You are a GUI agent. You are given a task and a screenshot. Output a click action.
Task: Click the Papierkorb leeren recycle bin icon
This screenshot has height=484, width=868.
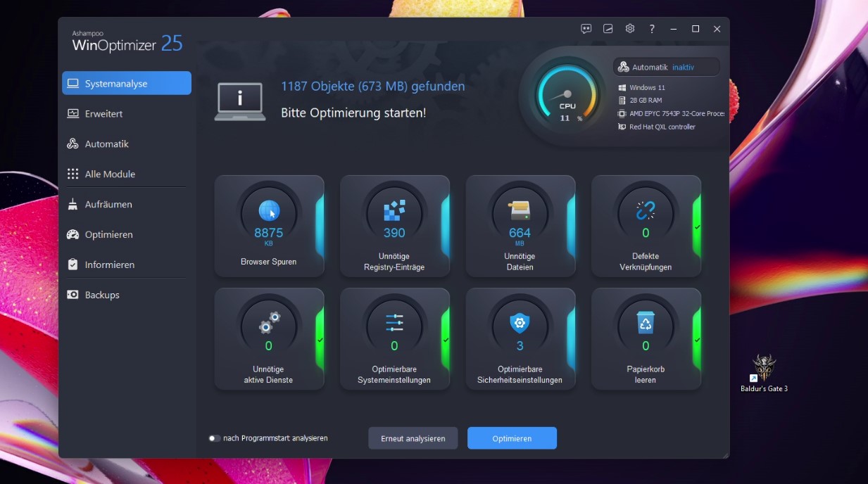point(646,323)
